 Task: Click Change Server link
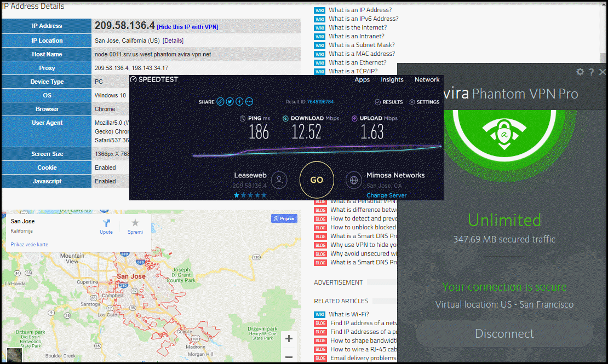(x=386, y=195)
